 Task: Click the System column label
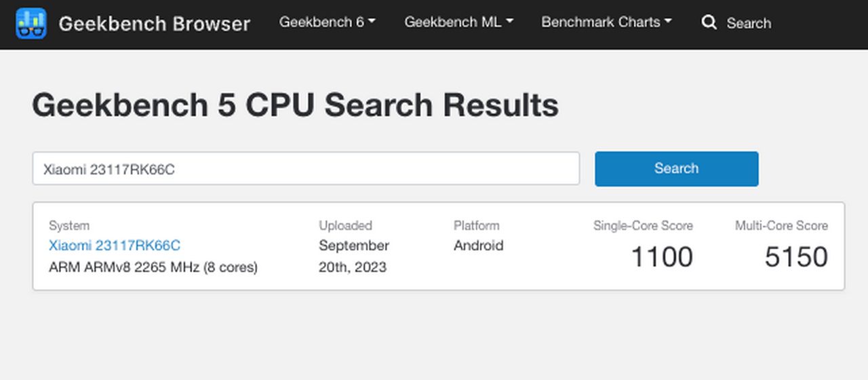coord(69,226)
